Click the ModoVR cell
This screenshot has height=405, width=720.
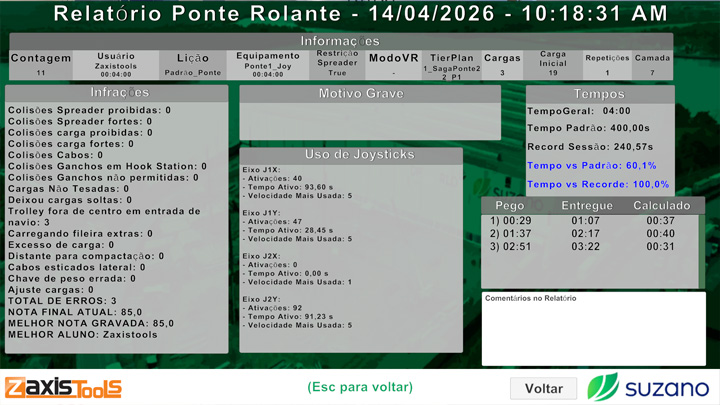click(x=394, y=65)
